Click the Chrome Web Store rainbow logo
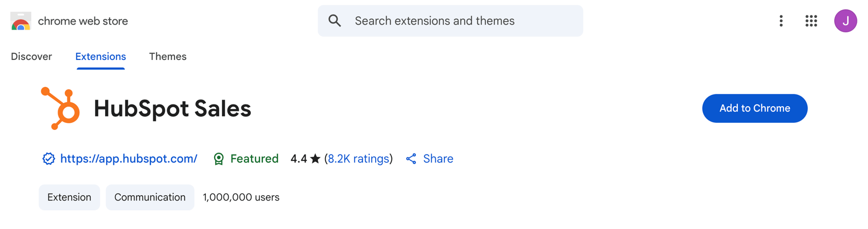The height and width of the screenshot is (229, 868). [21, 21]
